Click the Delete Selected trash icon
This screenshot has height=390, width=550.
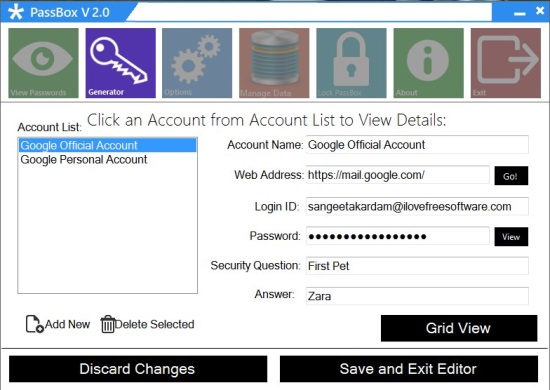click(107, 324)
